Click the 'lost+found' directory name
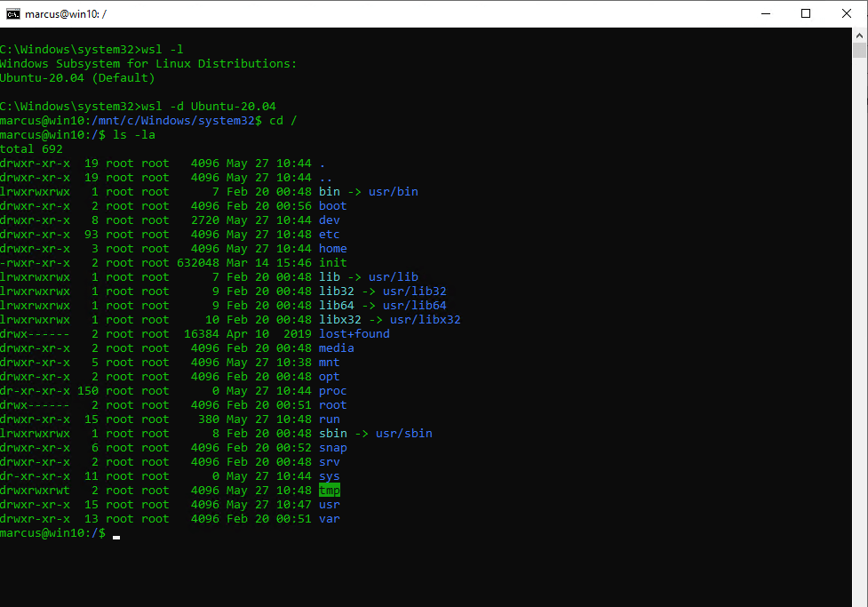This screenshot has height=607, width=868. click(354, 334)
